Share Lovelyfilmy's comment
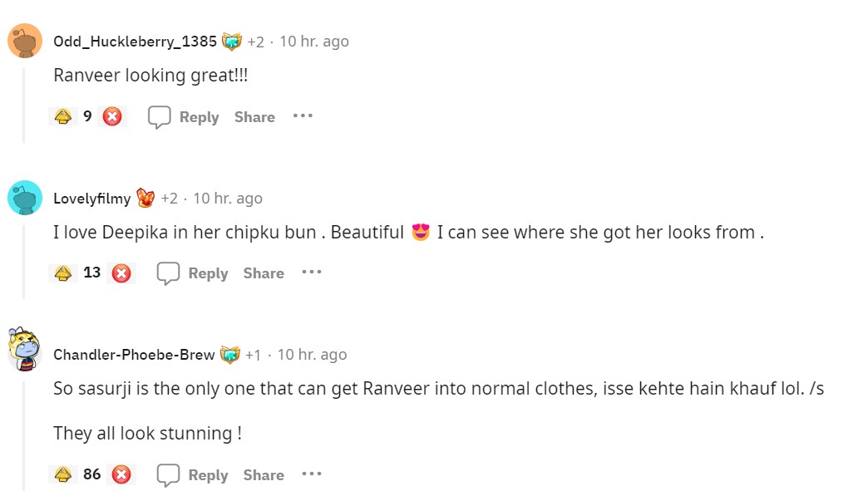 [264, 273]
